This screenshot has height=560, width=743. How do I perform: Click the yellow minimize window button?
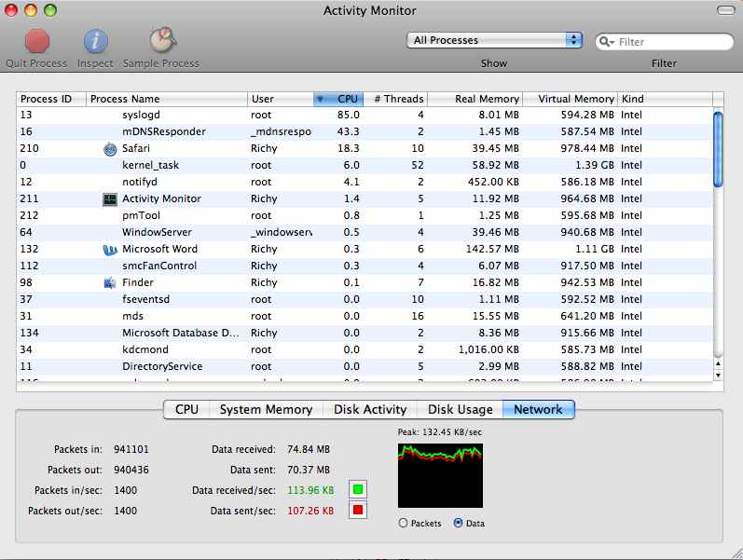(x=31, y=9)
